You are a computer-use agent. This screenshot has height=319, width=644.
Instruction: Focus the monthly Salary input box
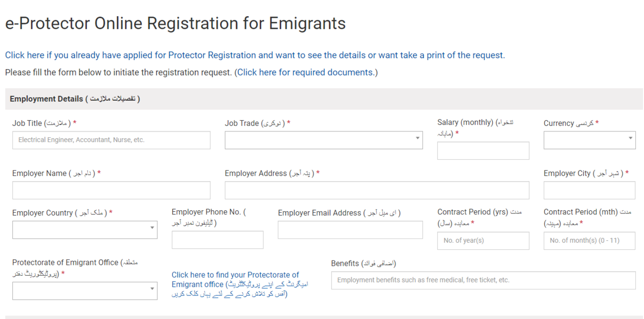(x=483, y=151)
